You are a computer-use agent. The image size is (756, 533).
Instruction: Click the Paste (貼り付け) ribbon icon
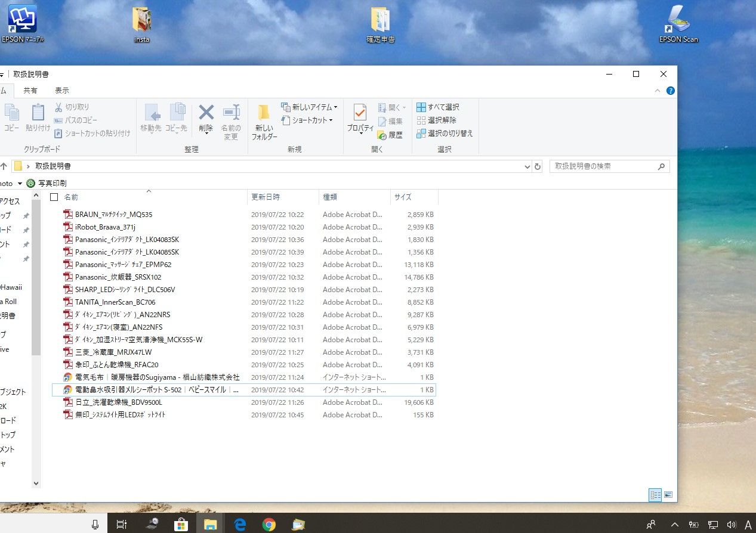point(38,113)
